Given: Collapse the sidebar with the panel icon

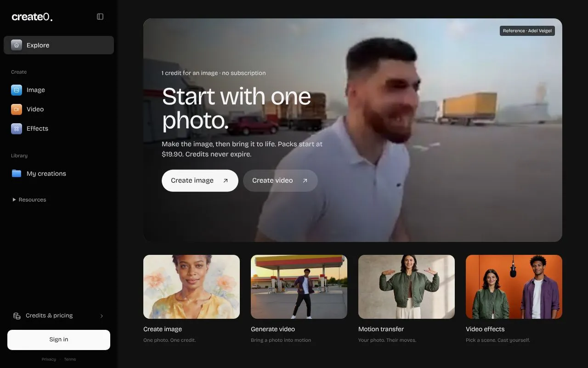Looking at the screenshot, I should click(100, 17).
